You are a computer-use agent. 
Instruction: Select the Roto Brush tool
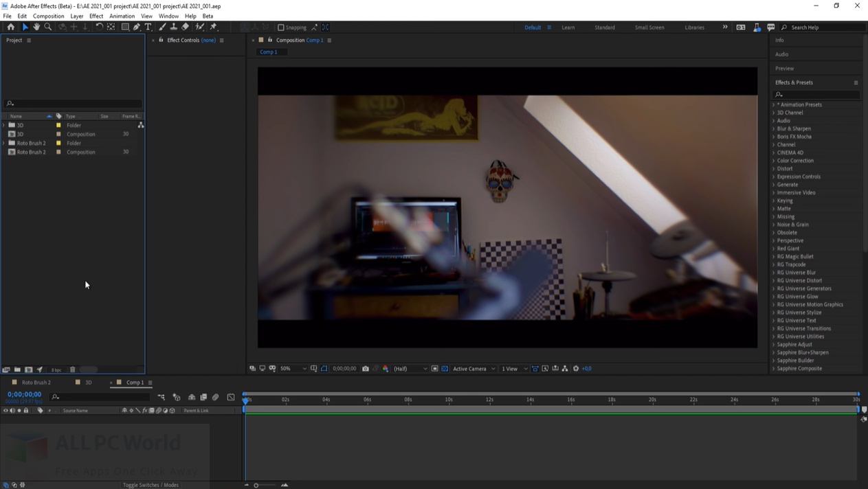(x=199, y=27)
